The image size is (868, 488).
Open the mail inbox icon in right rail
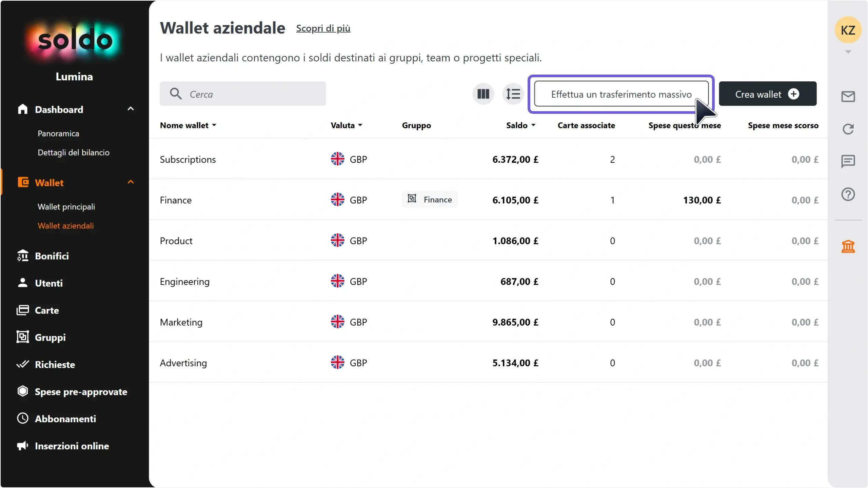coord(848,97)
